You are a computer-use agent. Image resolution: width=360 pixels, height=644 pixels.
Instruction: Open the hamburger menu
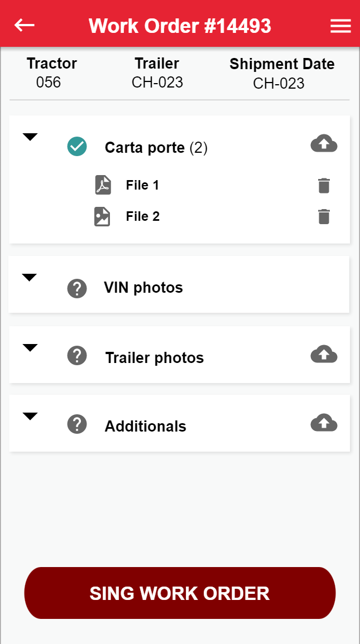[340, 26]
